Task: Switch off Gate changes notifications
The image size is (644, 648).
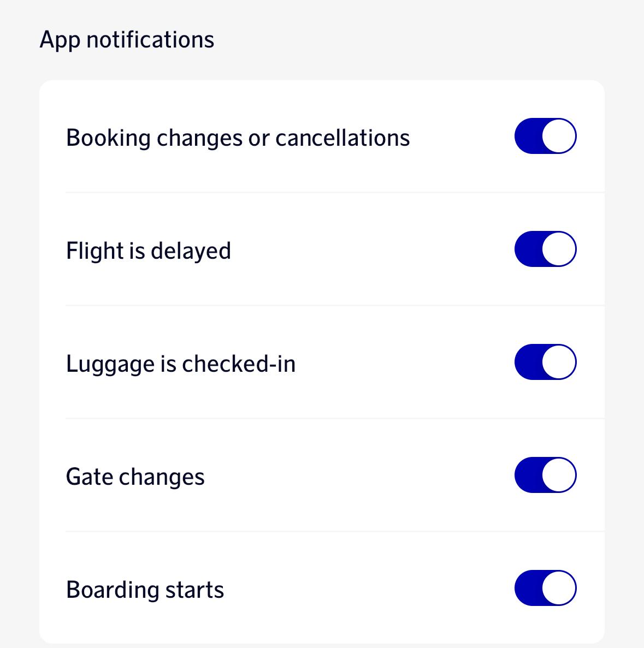Action: tap(545, 475)
